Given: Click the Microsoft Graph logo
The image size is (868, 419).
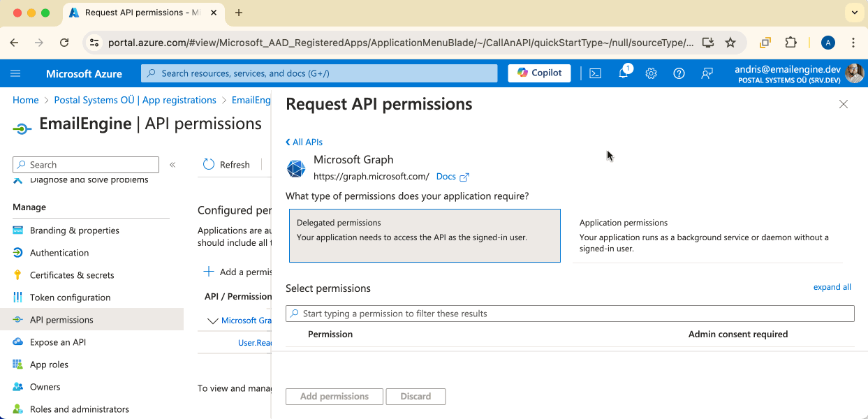Looking at the screenshot, I should pos(295,168).
